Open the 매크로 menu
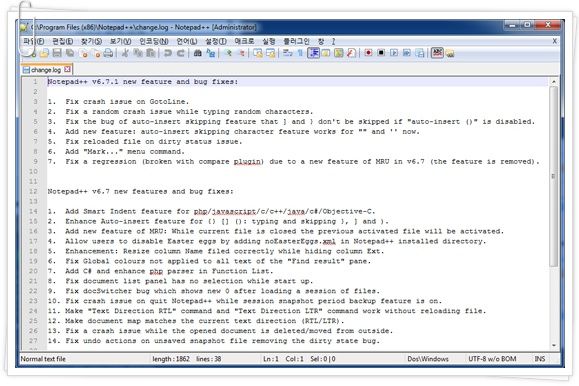This screenshot has width=579, height=386. click(244, 41)
